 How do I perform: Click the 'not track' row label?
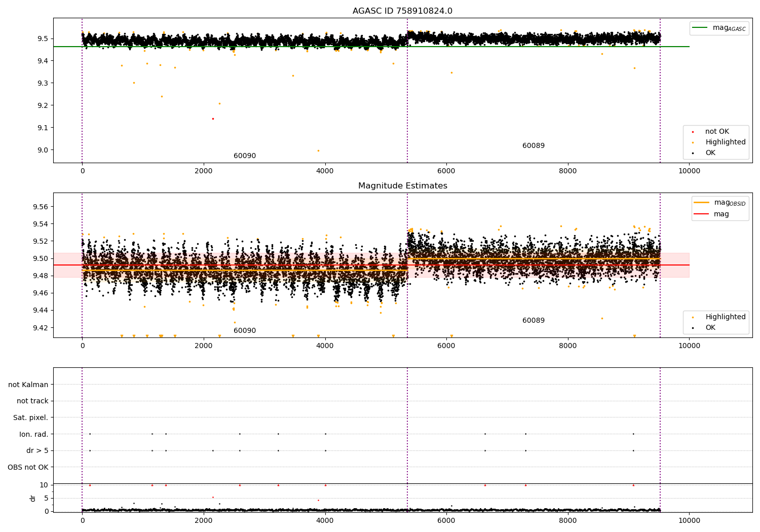click(32, 401)
